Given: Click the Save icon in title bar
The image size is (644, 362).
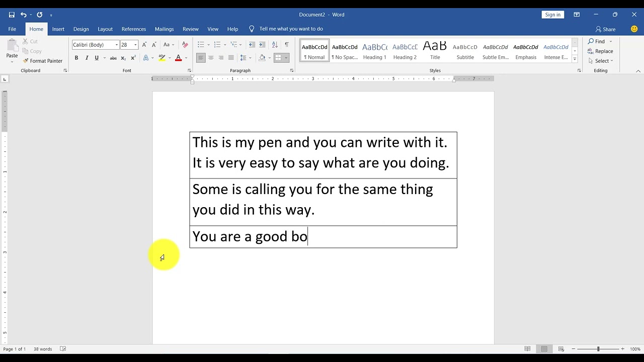Looking at the screenshot, I should 12,15.
